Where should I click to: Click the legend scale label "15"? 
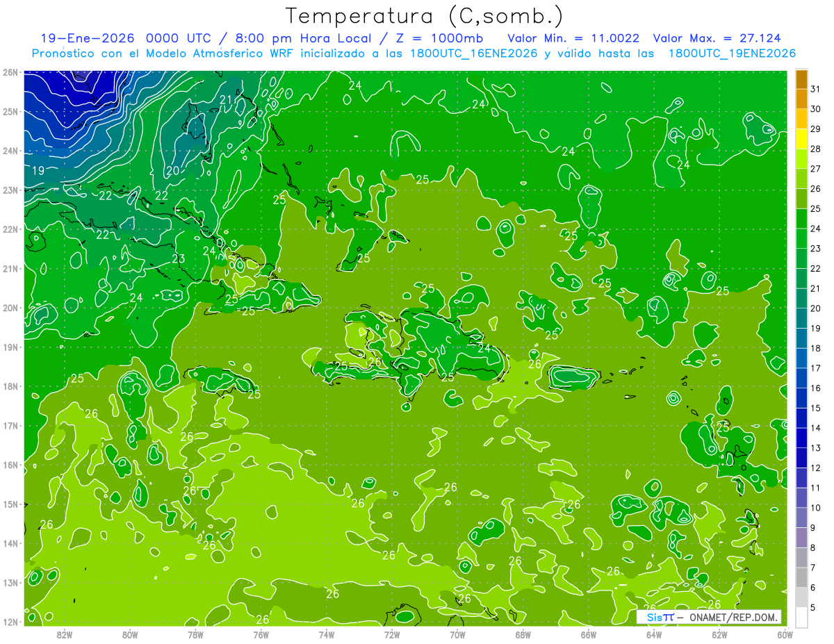pyautogui.click(x=816, y=408)
